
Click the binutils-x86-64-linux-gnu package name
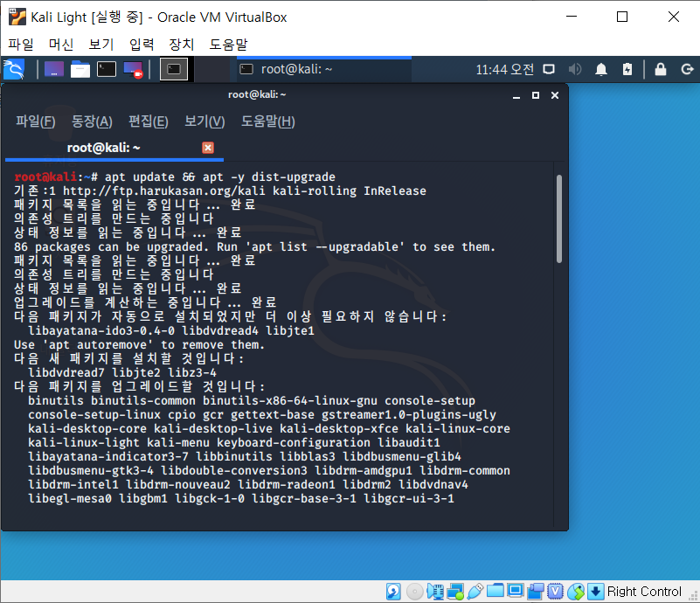[290, 401]
